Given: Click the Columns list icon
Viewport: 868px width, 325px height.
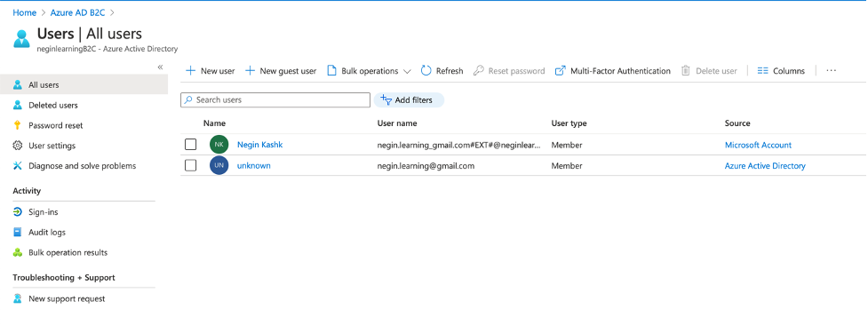Looking at the screenshot, I should [x=763, y=71].
